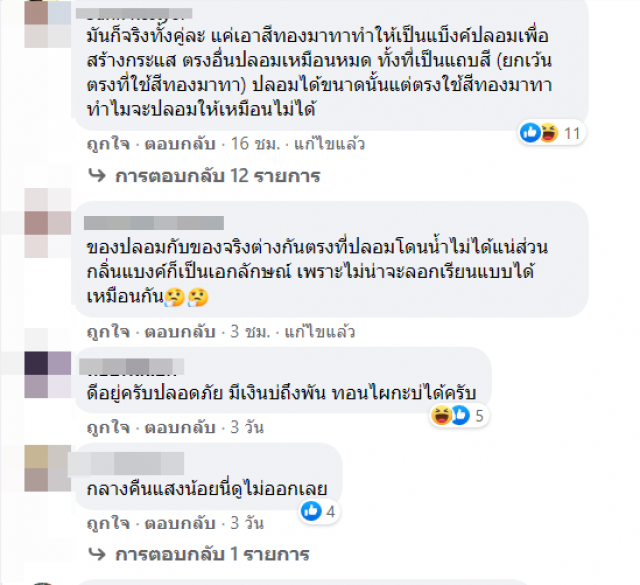640x585 pixels.
Task: Open the avatar of the first commenter
Action: [48, 24]
